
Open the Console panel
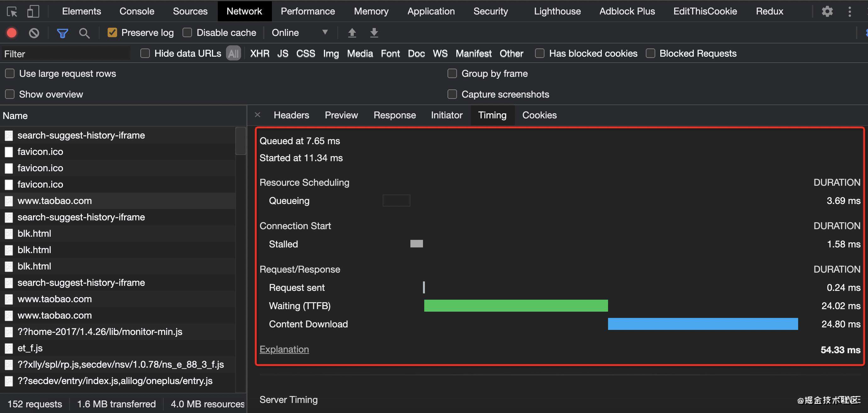pos(137,11)
